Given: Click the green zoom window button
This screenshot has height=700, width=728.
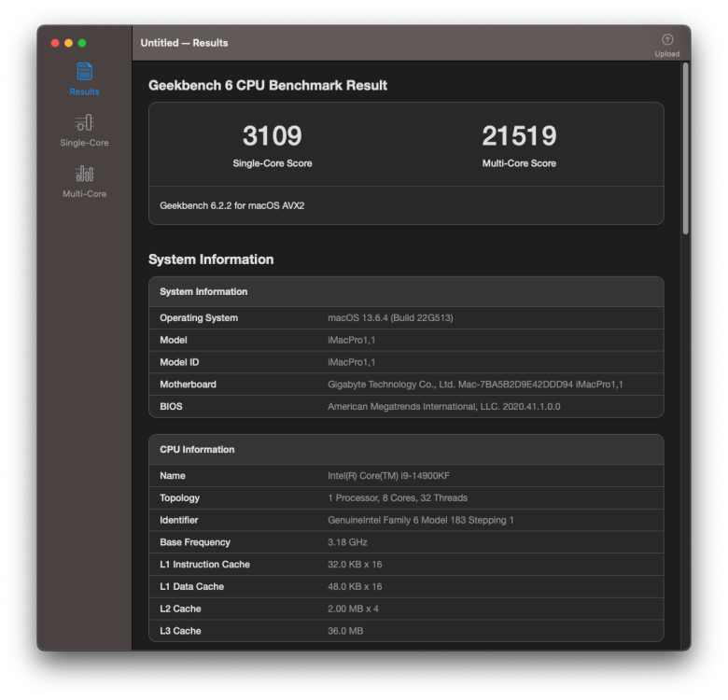Looking at the screenshot, I should (x=82, y=43).
